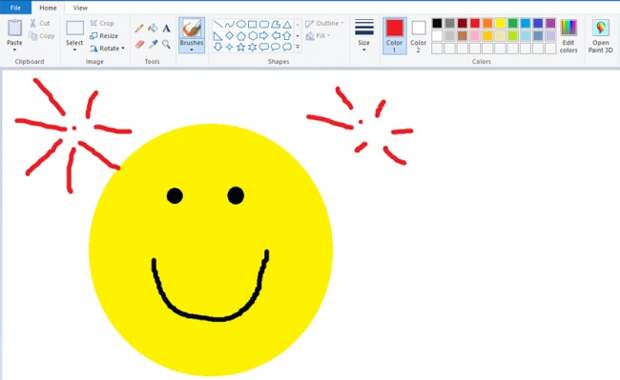620x380 pixels.
Task: Expand the Paste dropdown arrow
Action: (x=15, y=50)
